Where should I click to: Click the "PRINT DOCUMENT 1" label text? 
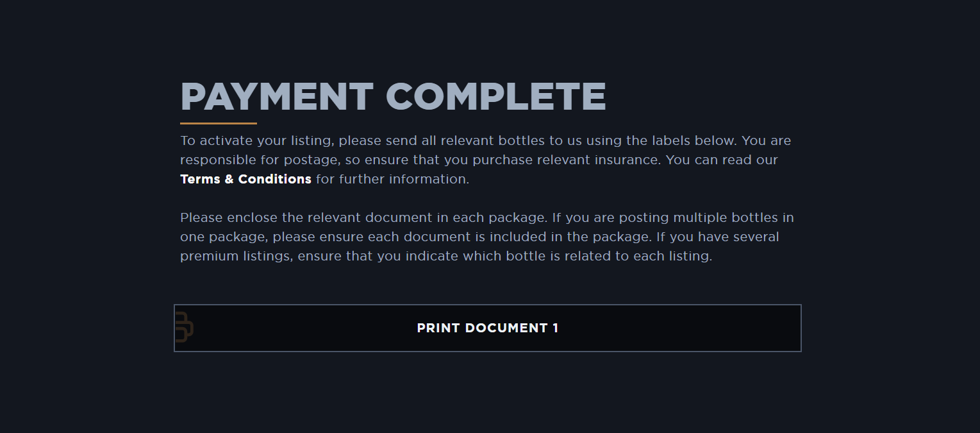coord(487,328)
